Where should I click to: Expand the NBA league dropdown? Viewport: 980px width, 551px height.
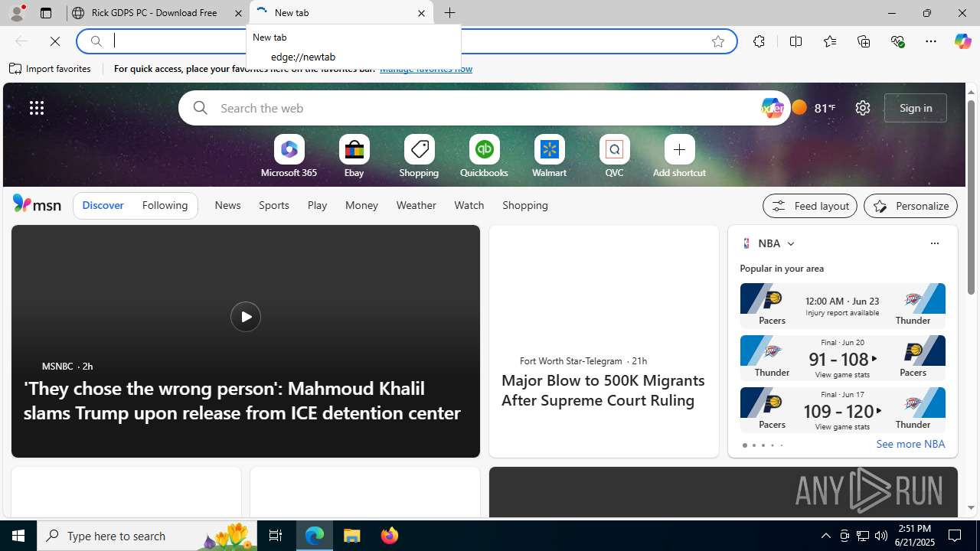790,243
